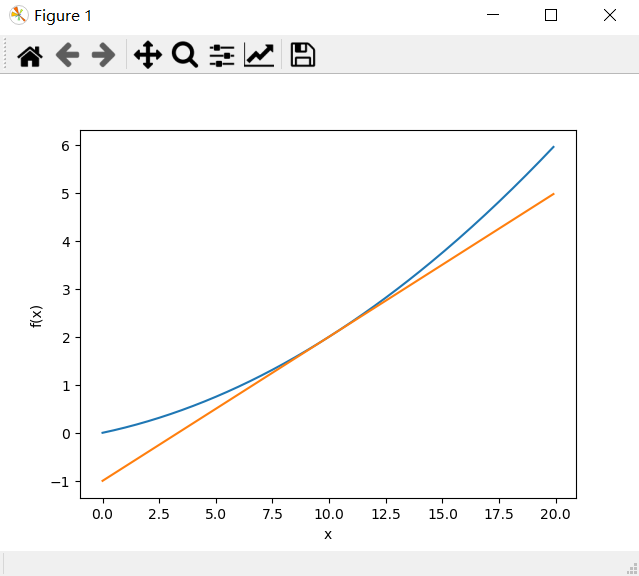Activate the zoom to rectangle tool
Viewport: 639px width, 576px height.
pos(185,55)
